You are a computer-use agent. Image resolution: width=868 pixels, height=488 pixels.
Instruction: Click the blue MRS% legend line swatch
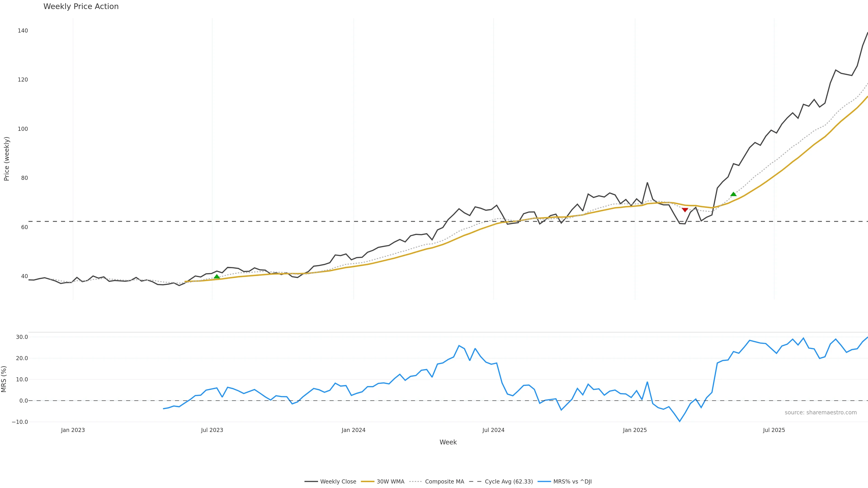tap(544, 482)
